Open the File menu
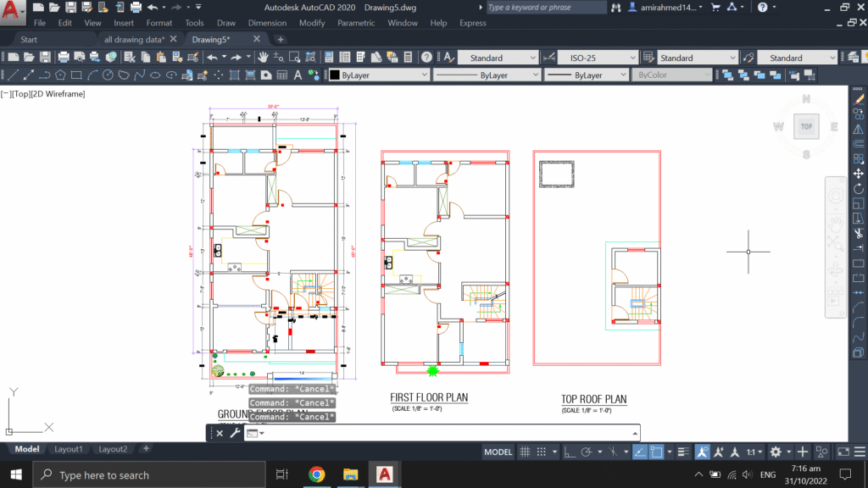This screenshot has height=488, width=868. pos(40,23)
